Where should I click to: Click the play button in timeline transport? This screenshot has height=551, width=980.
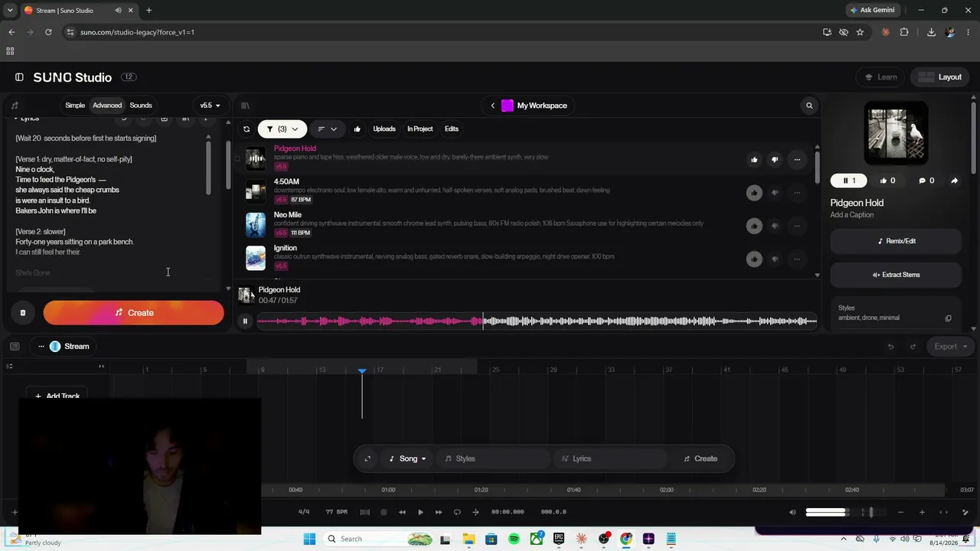point(420,512)
